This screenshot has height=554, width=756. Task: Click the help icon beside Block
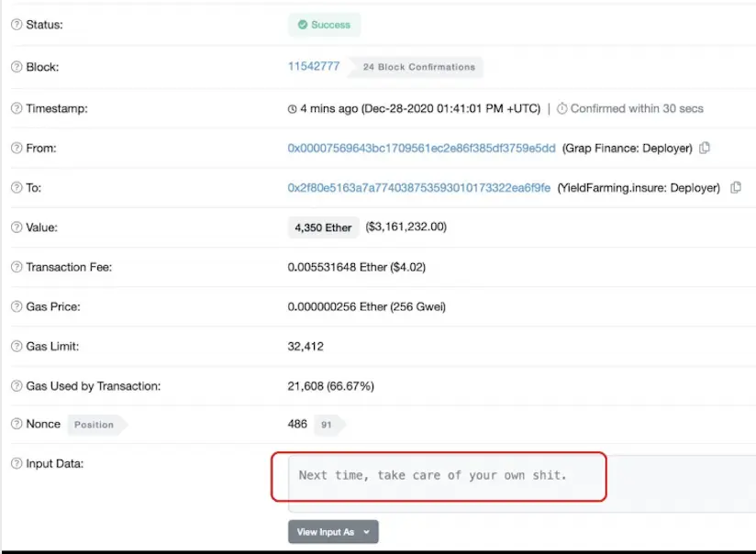17,67
